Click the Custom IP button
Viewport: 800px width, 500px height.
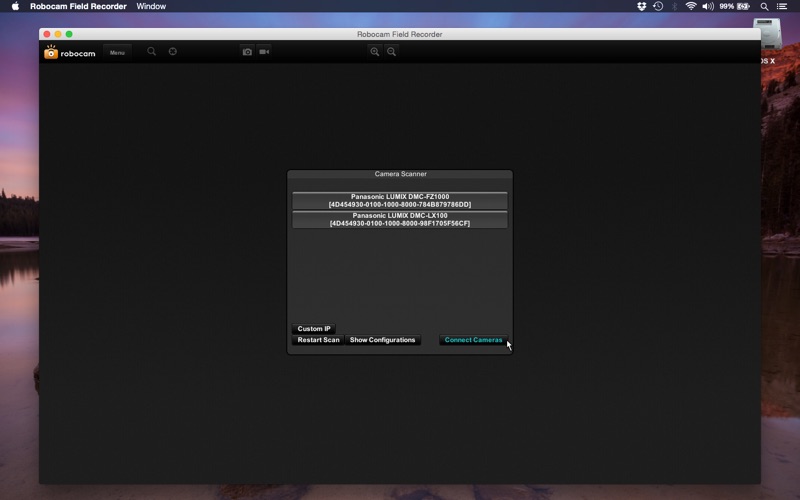(x=314, y=329)
